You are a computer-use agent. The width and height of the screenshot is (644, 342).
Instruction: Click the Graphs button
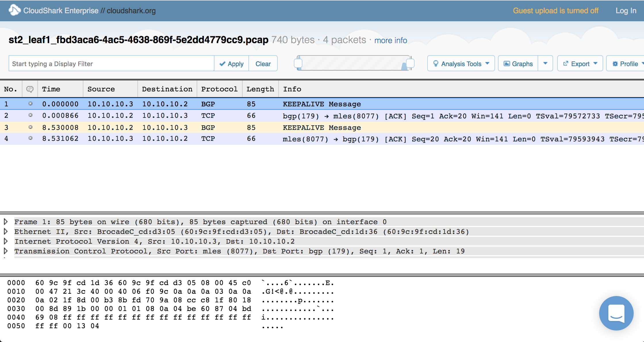tap(518, 64)
